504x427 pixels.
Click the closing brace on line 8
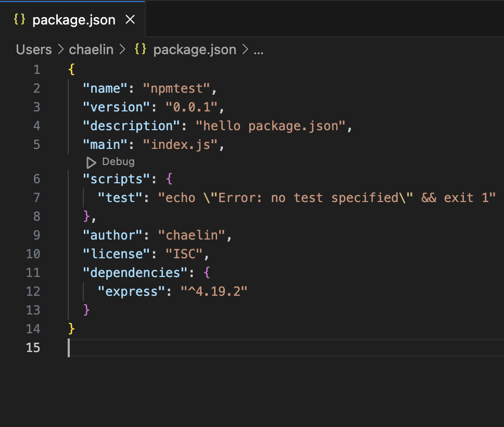tap(86, 217)
